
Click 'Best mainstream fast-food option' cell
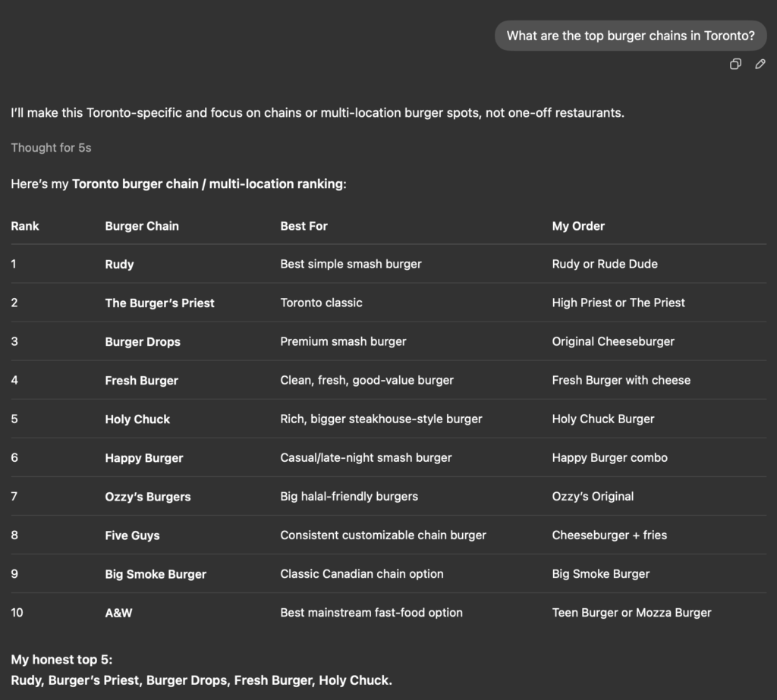[371, 612]
